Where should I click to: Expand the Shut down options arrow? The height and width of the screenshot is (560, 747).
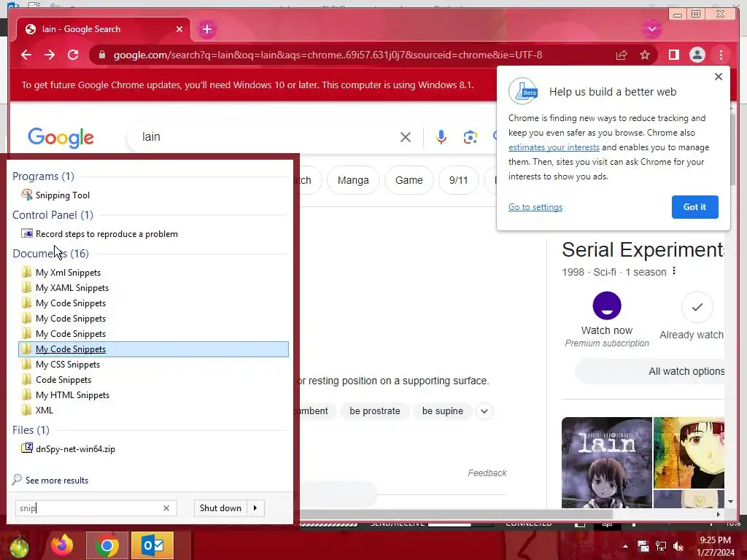[255, 508]
